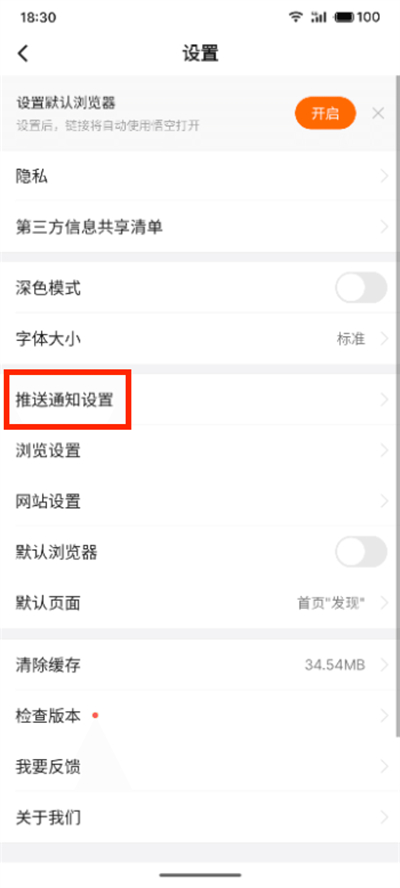Toggle the 默认浏览器 switch
Image resolution: width=400 pixels, height=888 pixels.
coord(361,552)
